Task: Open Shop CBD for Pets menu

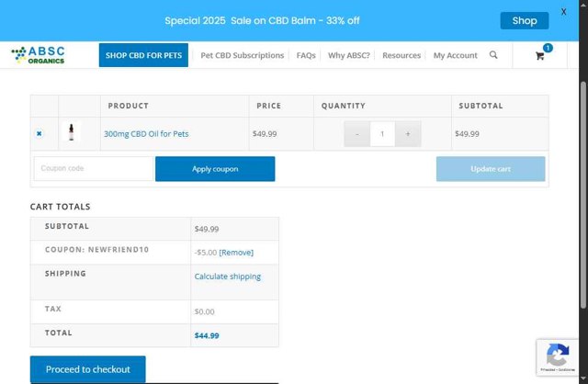Action: [x=143, y=55]
